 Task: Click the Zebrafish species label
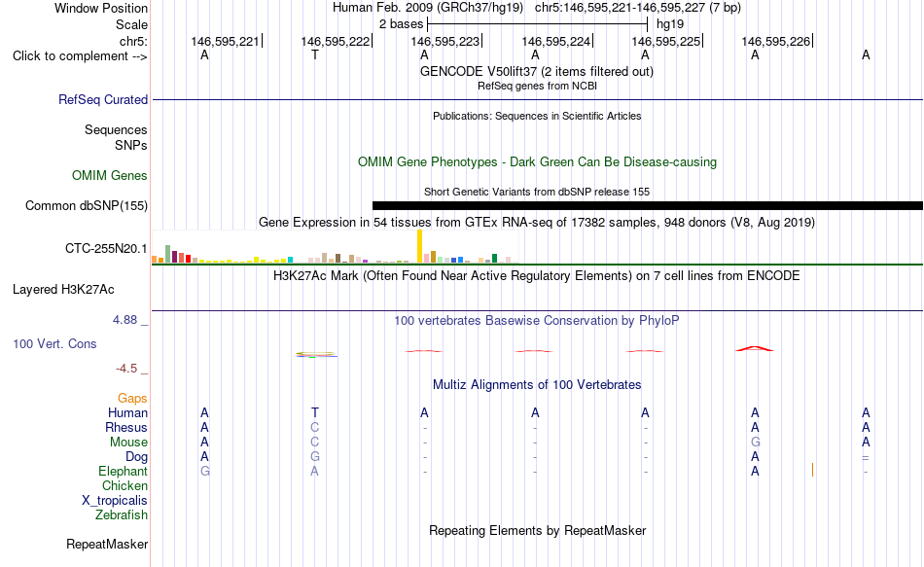point(122,515)
